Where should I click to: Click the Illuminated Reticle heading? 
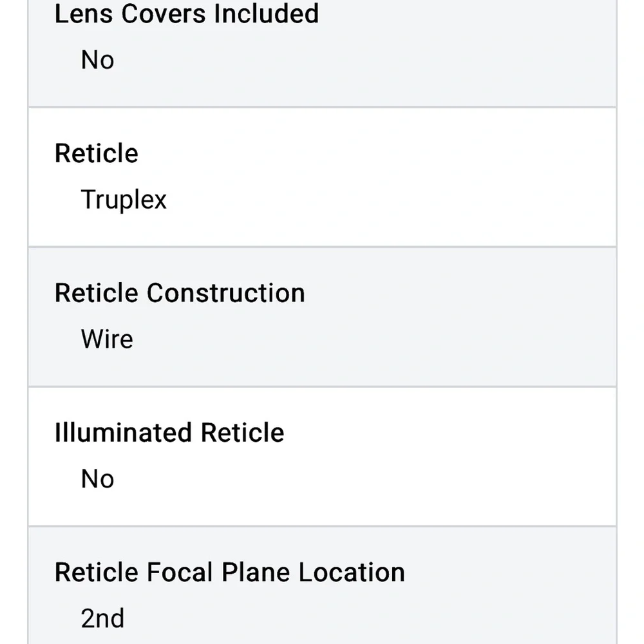[169, 433]
